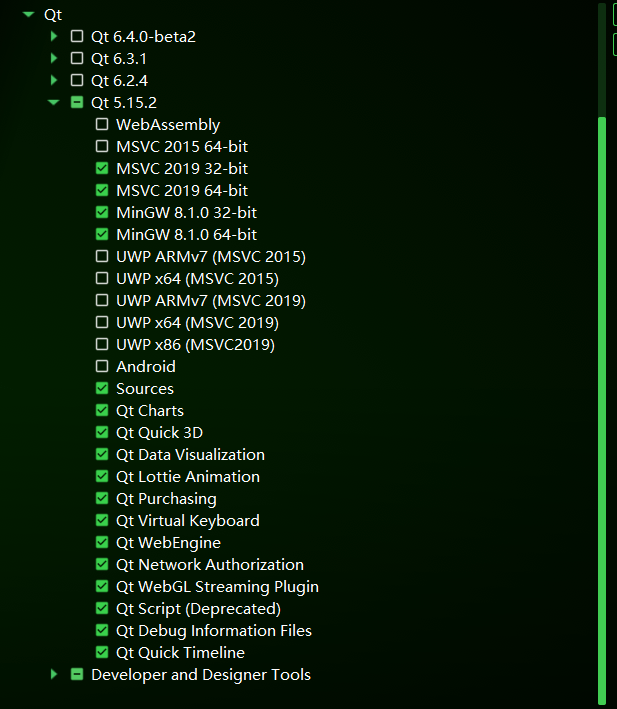
Task: Expand the Qt 6.2.4 node
Action: (x=54, y=80)
